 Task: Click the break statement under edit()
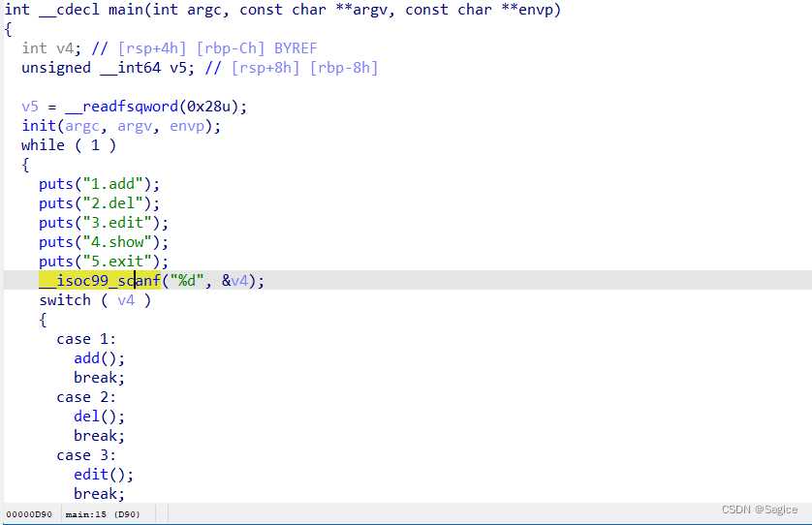[x=100, y=494]
